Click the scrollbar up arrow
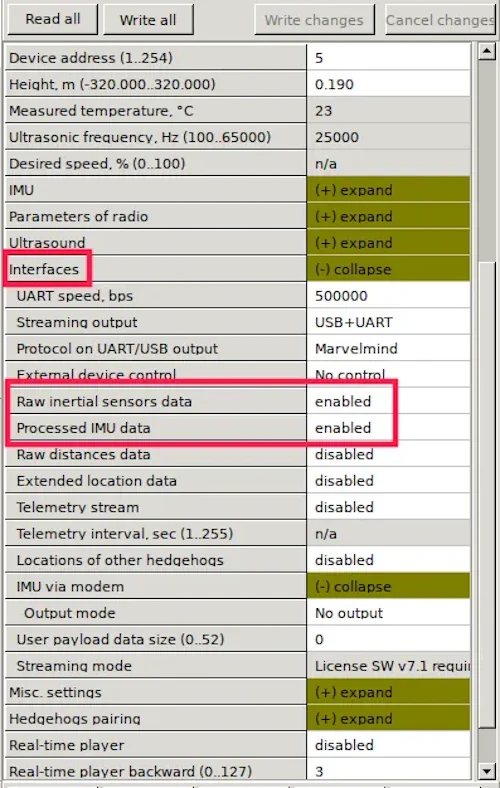500x788 pixels. (x=487, y=51)
